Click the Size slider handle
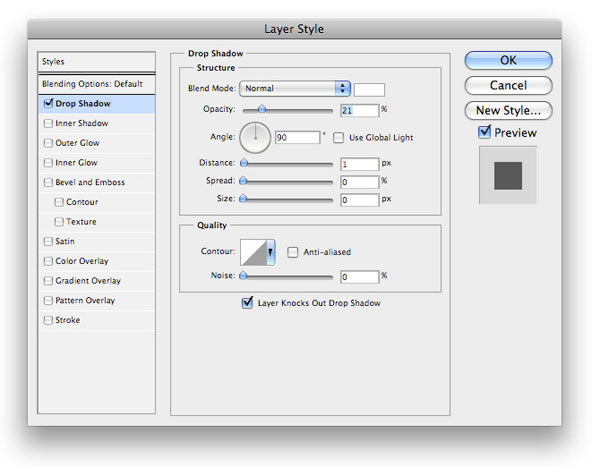The width and height of the screenshot is (600, 467). pyautogui.click(x=243, y=199)
